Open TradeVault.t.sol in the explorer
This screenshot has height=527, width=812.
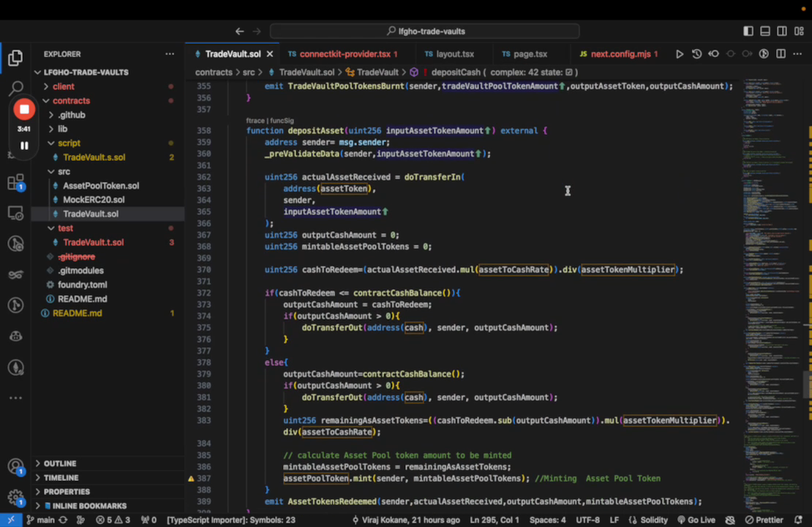pos(93,242)
